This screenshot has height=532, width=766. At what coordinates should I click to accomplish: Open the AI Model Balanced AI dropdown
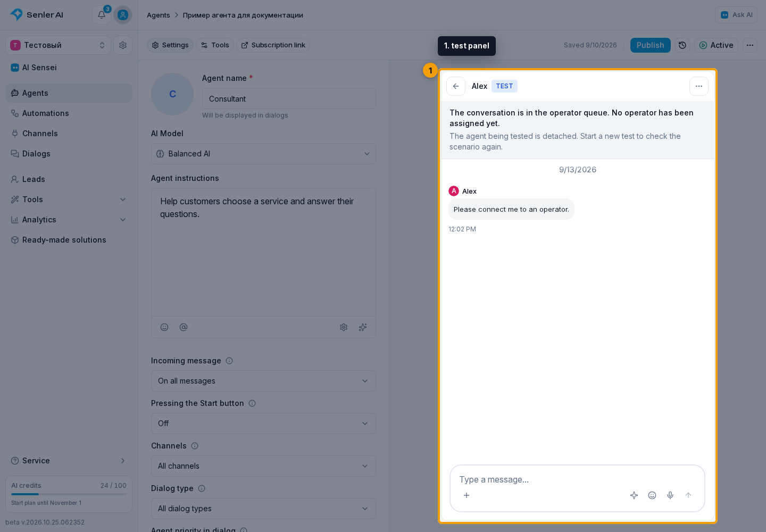point(263,154)
